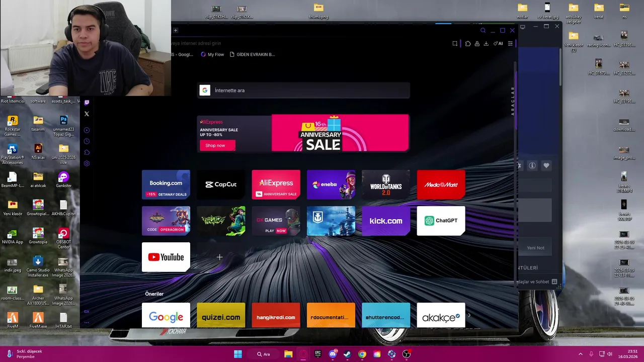This screenshot has width=644, height=362.
Task: Open the eneba speed dial tile
Action: [331, 185]
